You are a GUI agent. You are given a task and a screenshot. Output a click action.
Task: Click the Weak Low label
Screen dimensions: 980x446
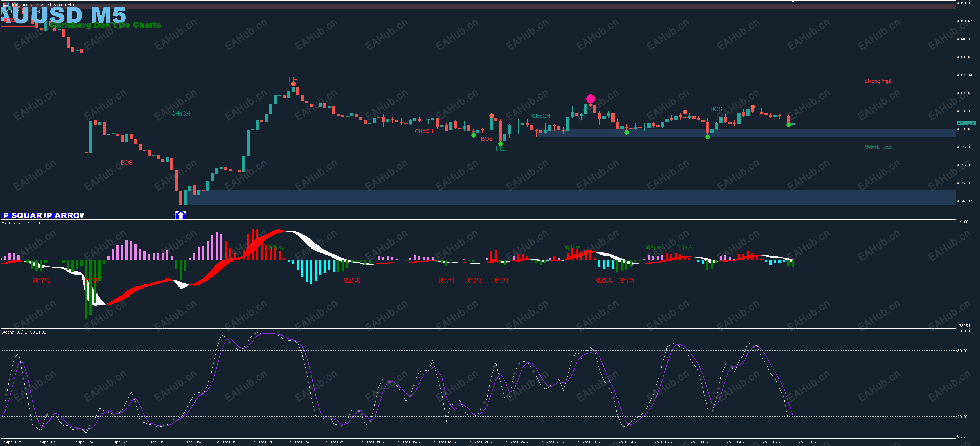click(x=878, y=148)
